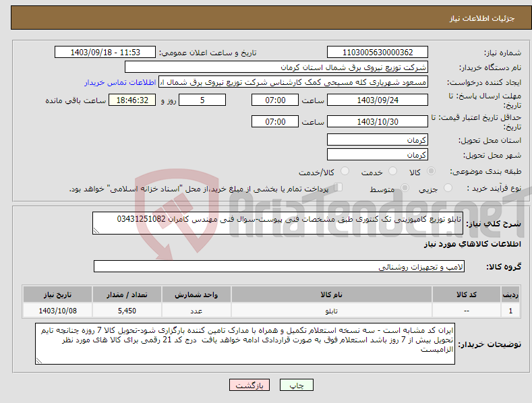Click the quantity cell 5,450
The width and height of the screenshot is (532, 403).
[x=127, y=311]
